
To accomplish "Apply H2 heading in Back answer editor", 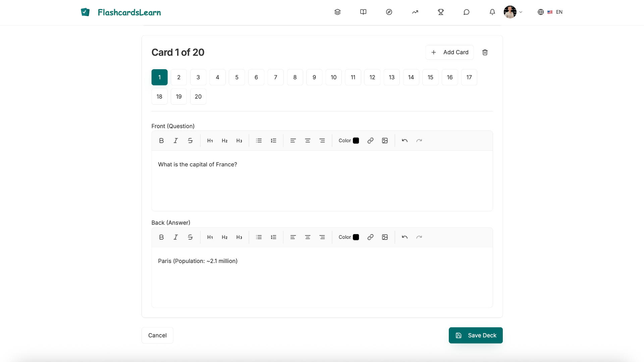I will (x=224, y=237).
